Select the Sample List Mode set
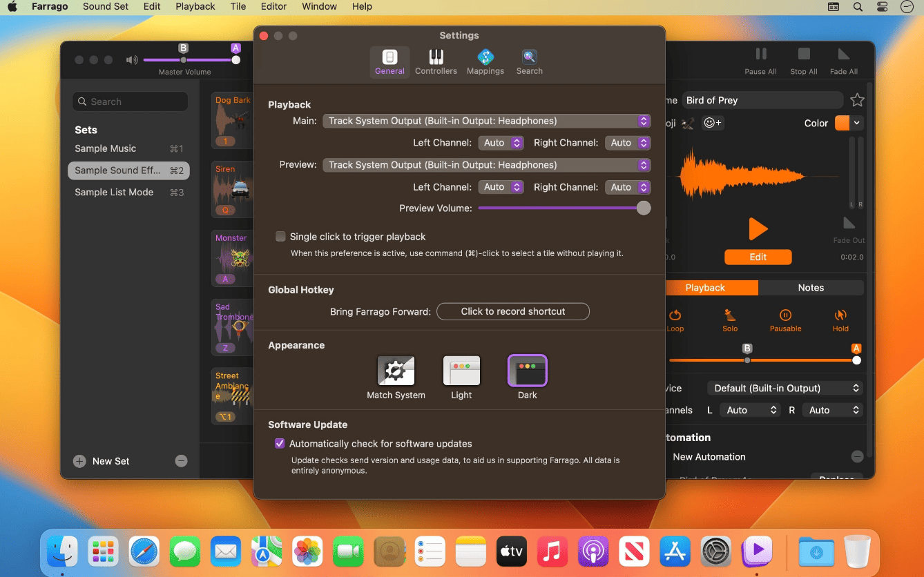This screenshot has height=577, width=924. pos(128,193)
